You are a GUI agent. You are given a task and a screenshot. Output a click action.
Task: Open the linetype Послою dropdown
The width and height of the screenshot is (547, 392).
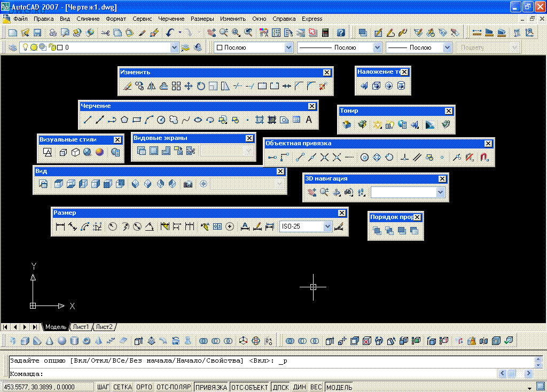click(377, 48)
